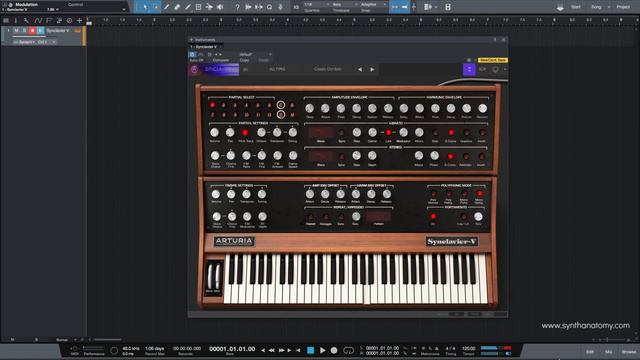Adjust the Partial Settings Volume knob
The height and width of the screenshot is (360, 640).
pyautogui.click(x=214, y=133)
